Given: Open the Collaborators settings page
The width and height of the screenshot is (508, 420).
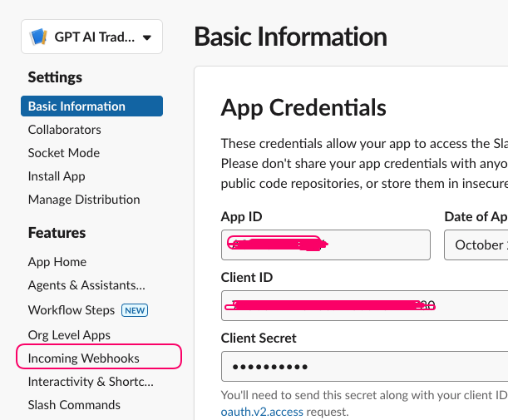Looking at the screenshot, I should pos(65,130).
